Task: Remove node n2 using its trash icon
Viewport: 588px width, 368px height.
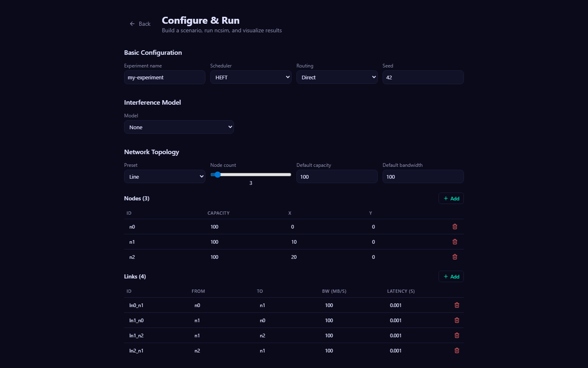Action: pos(454,257)
